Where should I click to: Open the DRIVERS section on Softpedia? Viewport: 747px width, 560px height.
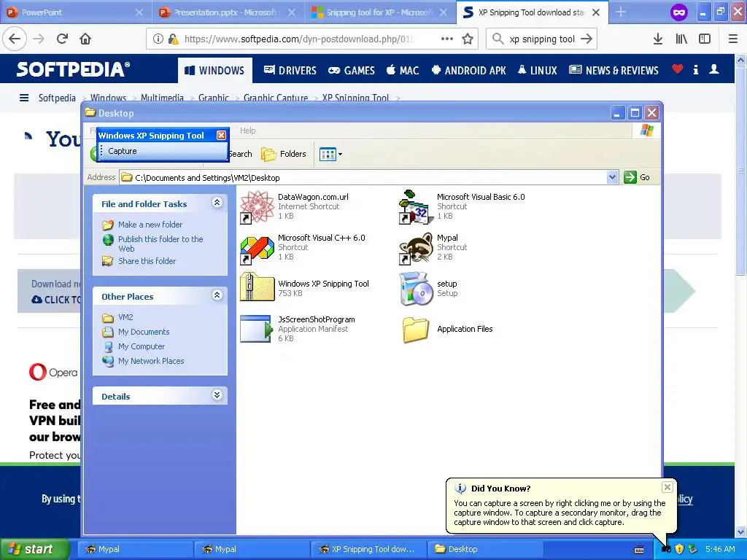(x=290, y=71)
